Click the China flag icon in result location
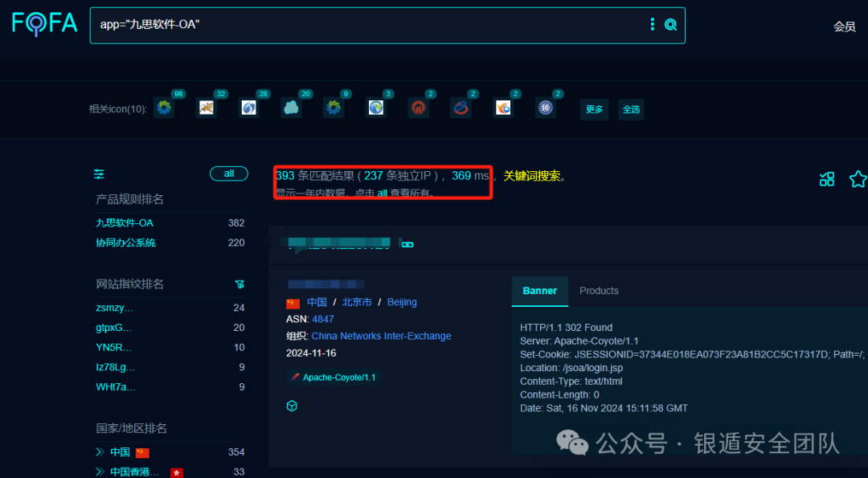Image resolution: width=868 pixels, height=478 pixels. pyautogui.click(x=293, y=303)
